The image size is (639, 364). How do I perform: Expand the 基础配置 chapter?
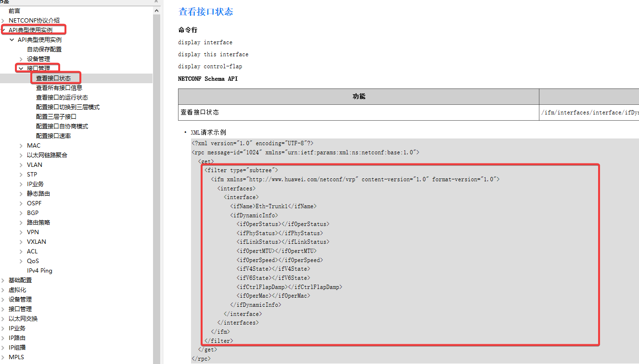click(x=3, y=280)
